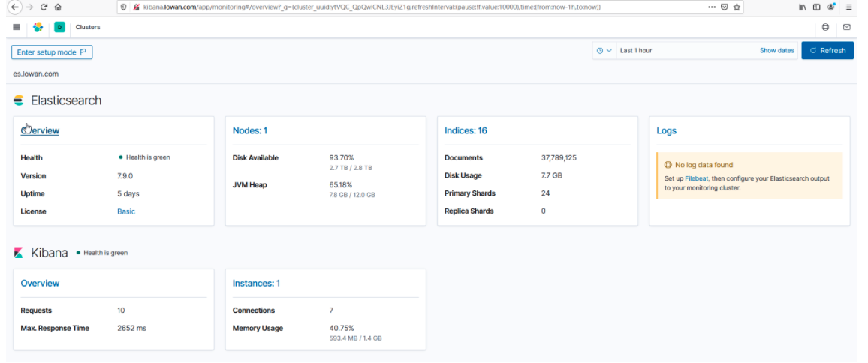Open the page actions three-dot menu
This screenshot has height=363, width=868.
click(x=712, y=7)
